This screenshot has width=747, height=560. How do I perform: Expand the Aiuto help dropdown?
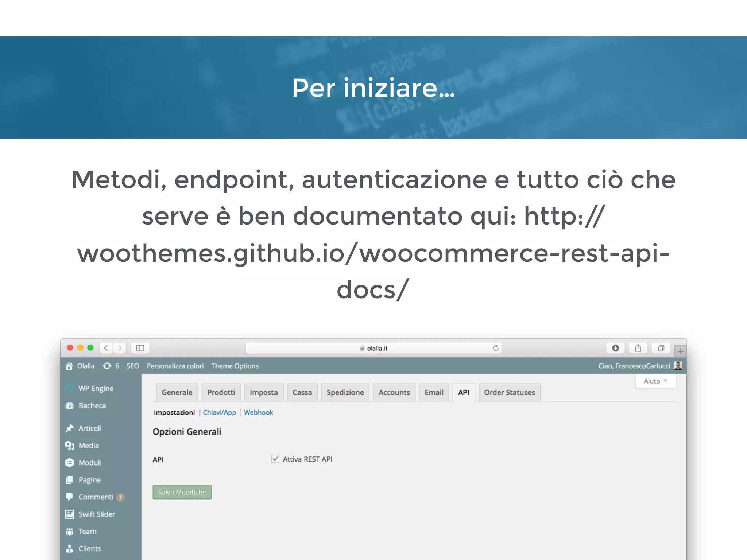pos(655,381)
